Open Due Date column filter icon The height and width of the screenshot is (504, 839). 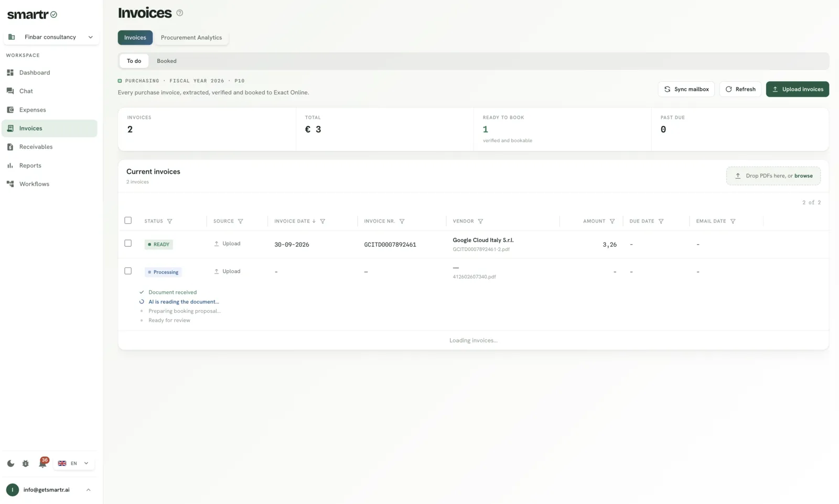point(661,221)
